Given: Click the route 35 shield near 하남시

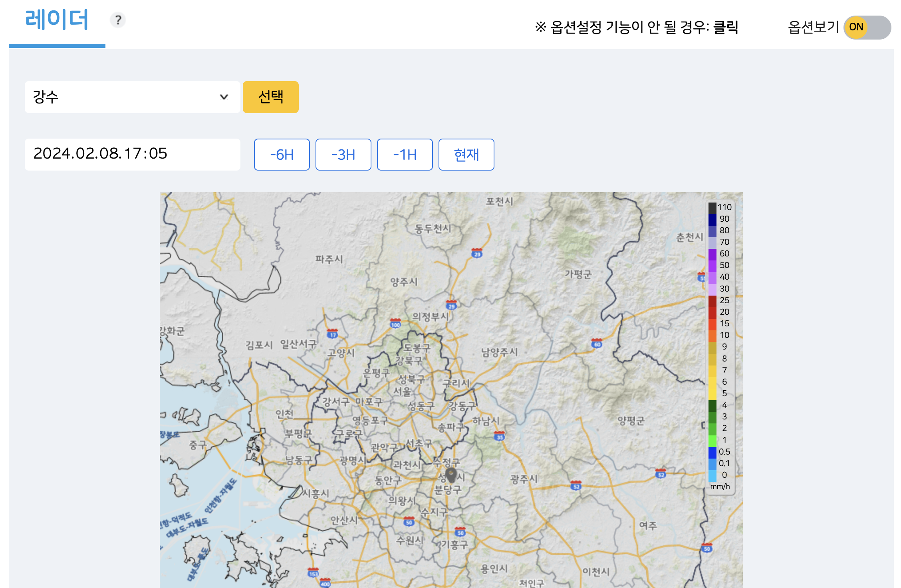Looking at the screenshot, I should coord(500,437).
